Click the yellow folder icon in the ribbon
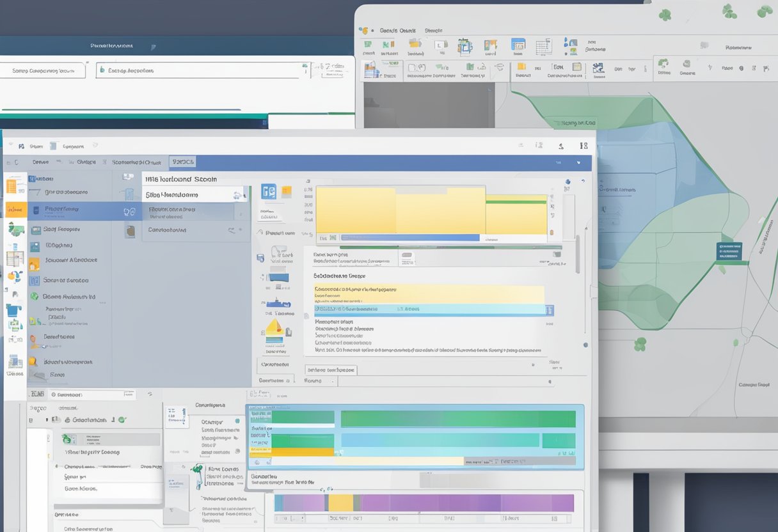 coord(415,44)
